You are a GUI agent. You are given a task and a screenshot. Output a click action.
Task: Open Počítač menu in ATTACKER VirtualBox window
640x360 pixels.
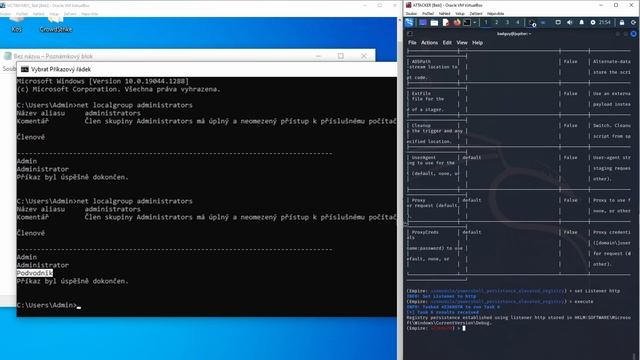(428, 13)
